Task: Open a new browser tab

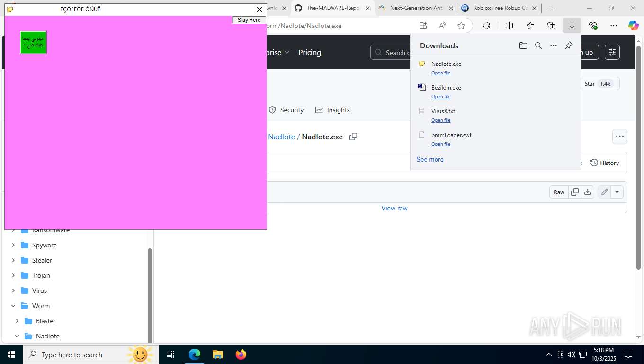Action: [x=552, y=8]
